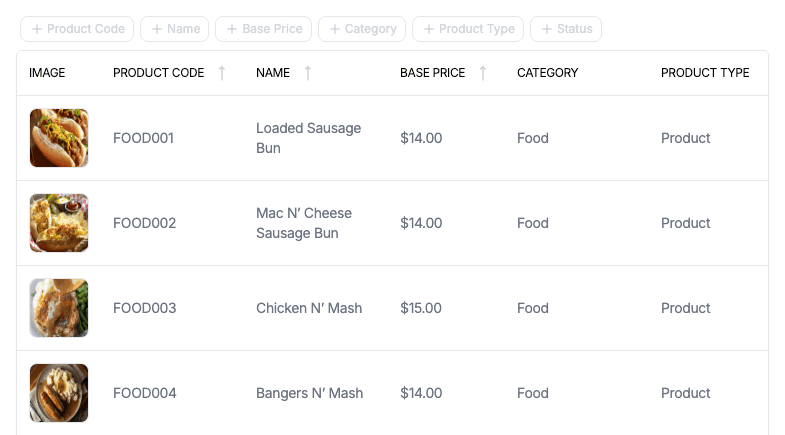Add the Category filter chip
This screenshot has width=785, height=435.
click(x=362, y=29)
